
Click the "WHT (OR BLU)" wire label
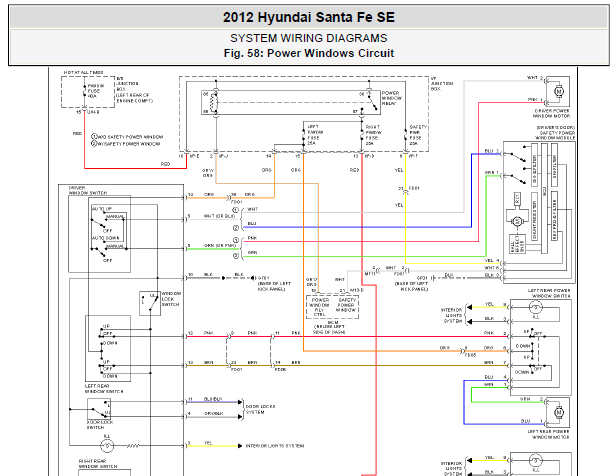coord(219,216)
